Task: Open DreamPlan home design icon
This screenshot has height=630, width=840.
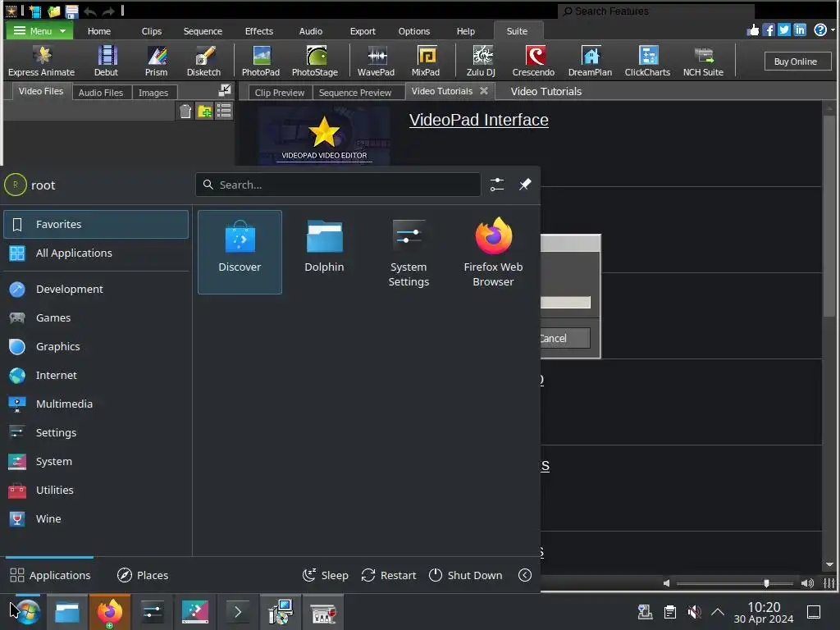Action: 591,61
